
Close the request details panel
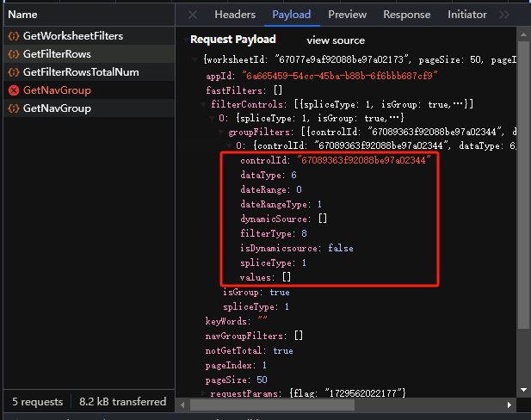click(192, 15)
